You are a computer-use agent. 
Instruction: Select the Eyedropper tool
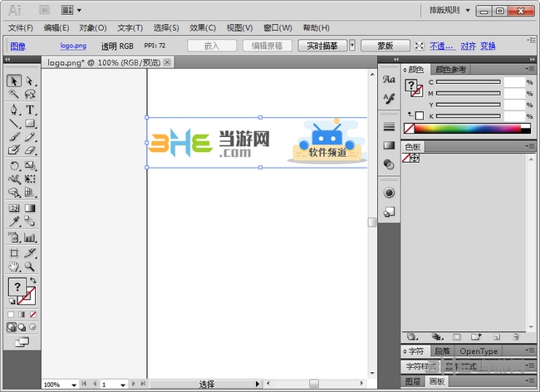(x=14, y=221)
